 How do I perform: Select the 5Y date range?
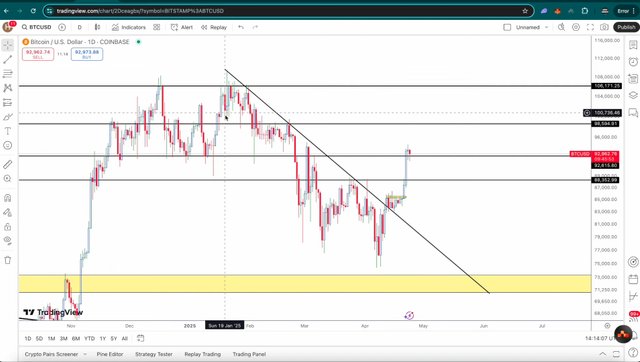114,338
